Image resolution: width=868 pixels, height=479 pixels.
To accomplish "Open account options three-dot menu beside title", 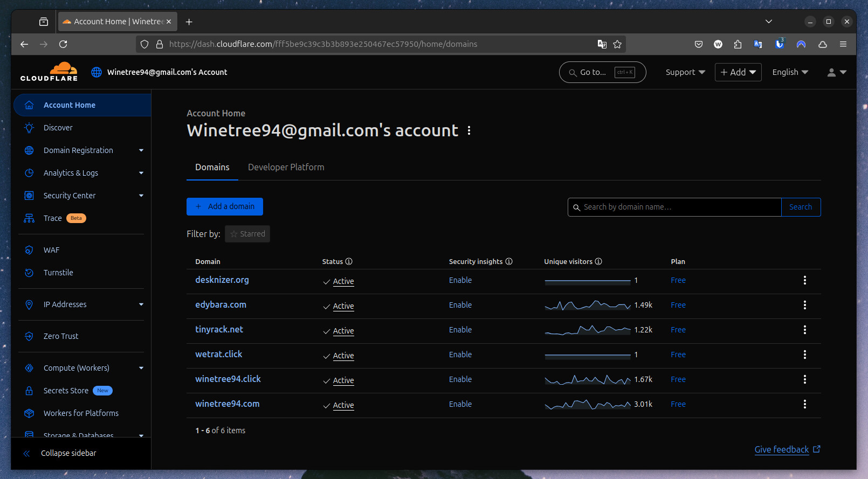I will pos(469,131).
